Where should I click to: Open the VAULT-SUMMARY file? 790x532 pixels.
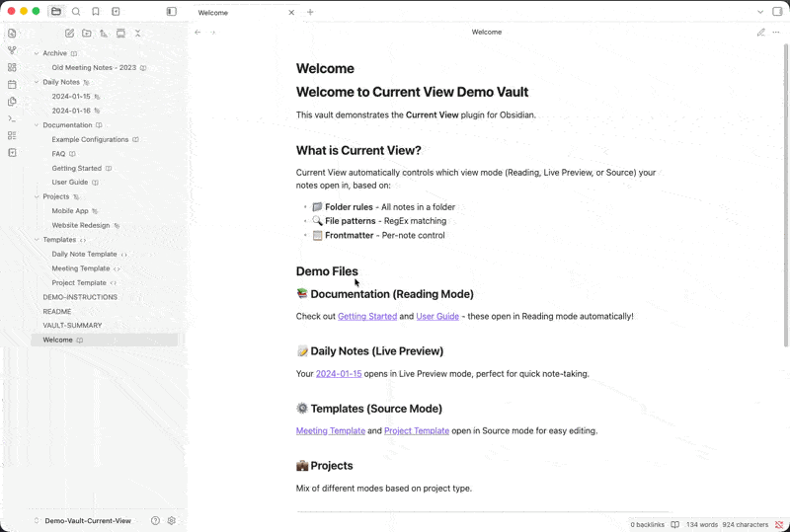(x=72, y=326)
